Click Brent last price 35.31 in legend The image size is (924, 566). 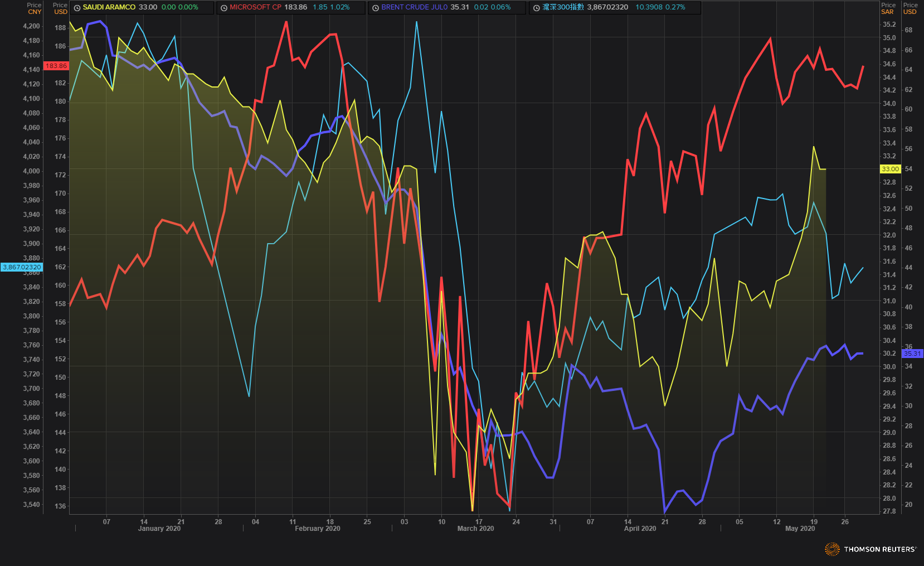point(460,7)
